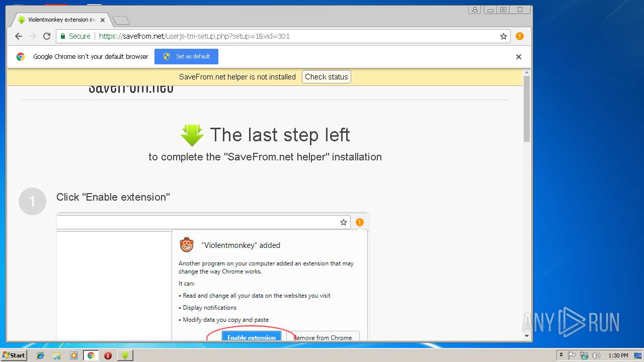Click "SaveFrom.net helper is not installed" text
This screenshot has width=644, height=362.
pos(237,77)
